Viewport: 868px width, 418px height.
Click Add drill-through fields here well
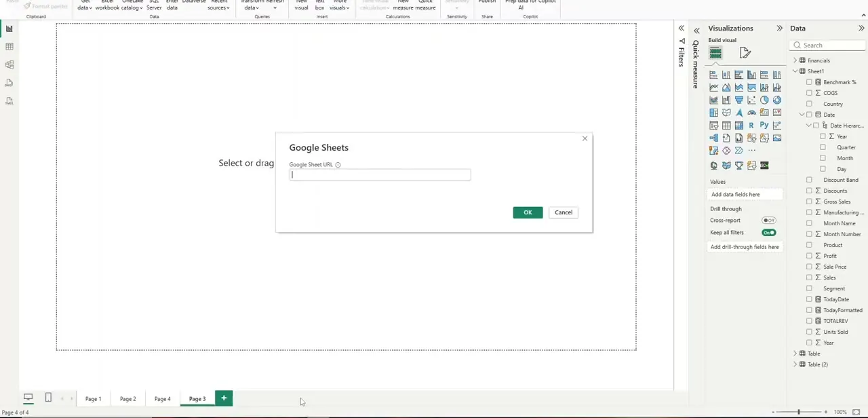(x=745, y=247)
